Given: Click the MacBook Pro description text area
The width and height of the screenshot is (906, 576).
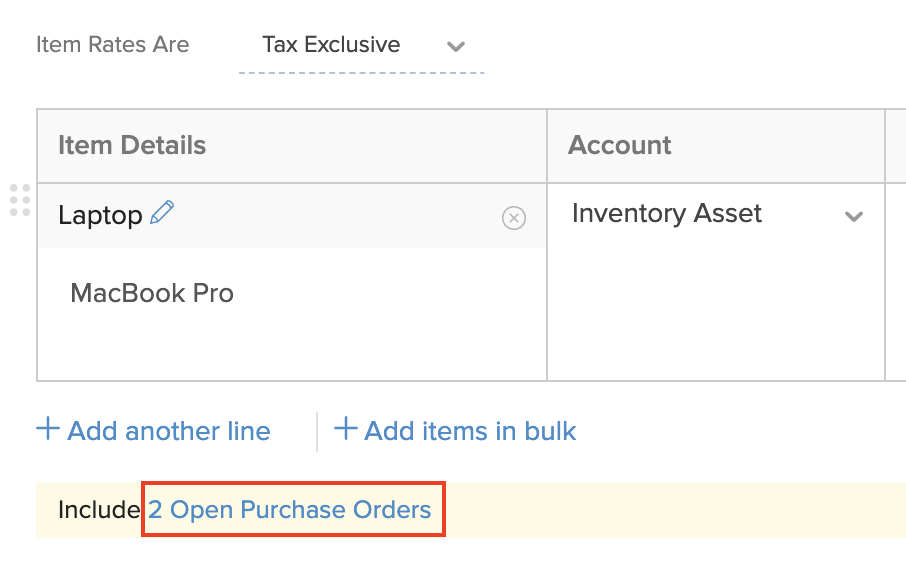Looking at the screenshot, I should (152, 293).
